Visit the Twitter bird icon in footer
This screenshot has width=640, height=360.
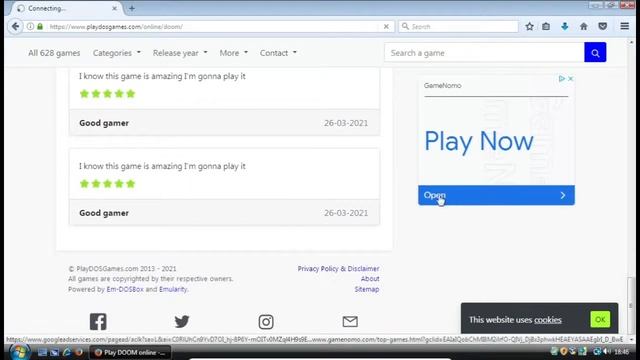pos(182,322)
